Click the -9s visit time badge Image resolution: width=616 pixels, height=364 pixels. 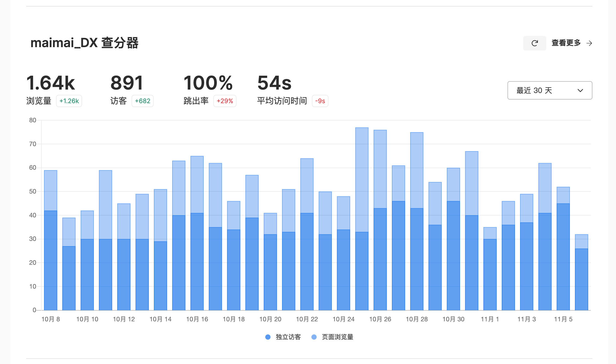(x=320, y=101)
